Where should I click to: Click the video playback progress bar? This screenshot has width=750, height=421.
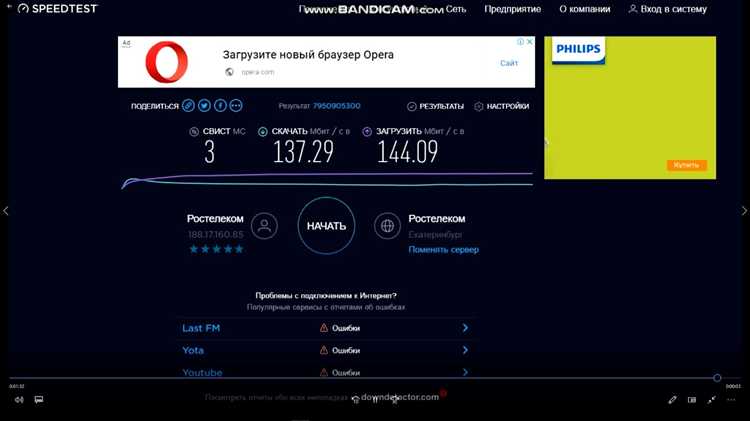tap(360, 378)
